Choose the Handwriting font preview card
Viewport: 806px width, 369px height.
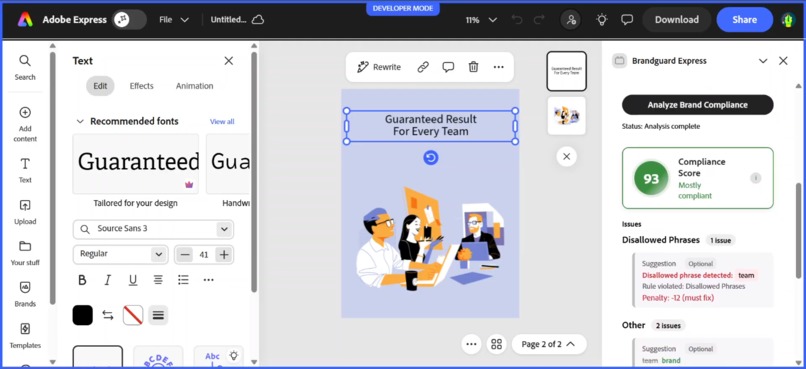click(x=228, y=163)
